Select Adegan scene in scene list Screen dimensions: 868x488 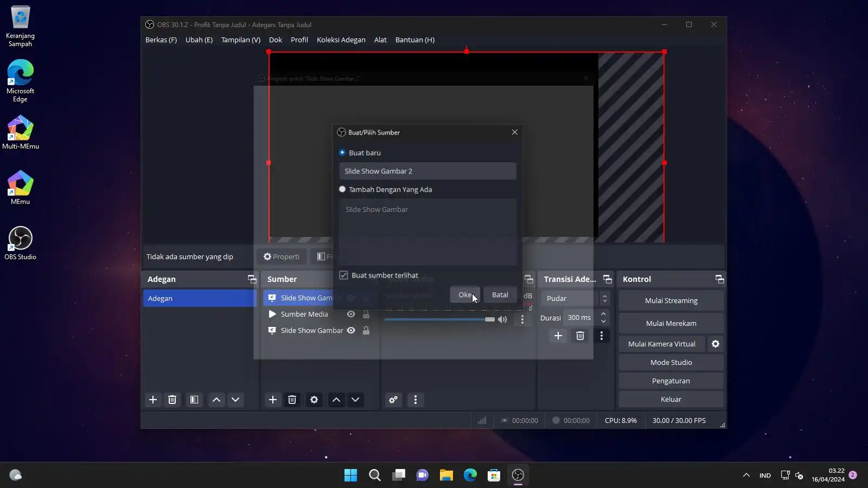click(200, 298)
